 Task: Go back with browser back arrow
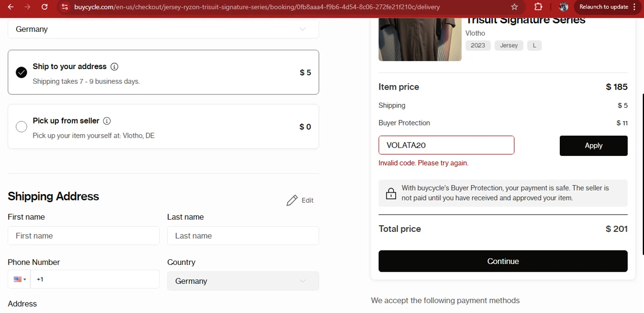[x=11, y=7]
